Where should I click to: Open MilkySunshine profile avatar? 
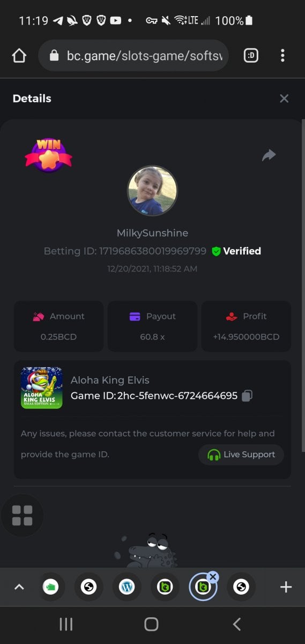coord(152,191)
